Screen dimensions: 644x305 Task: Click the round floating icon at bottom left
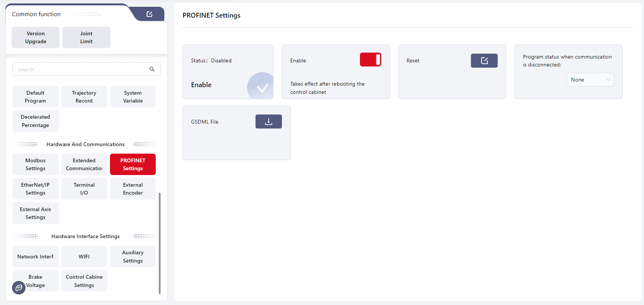coord(19,288)
